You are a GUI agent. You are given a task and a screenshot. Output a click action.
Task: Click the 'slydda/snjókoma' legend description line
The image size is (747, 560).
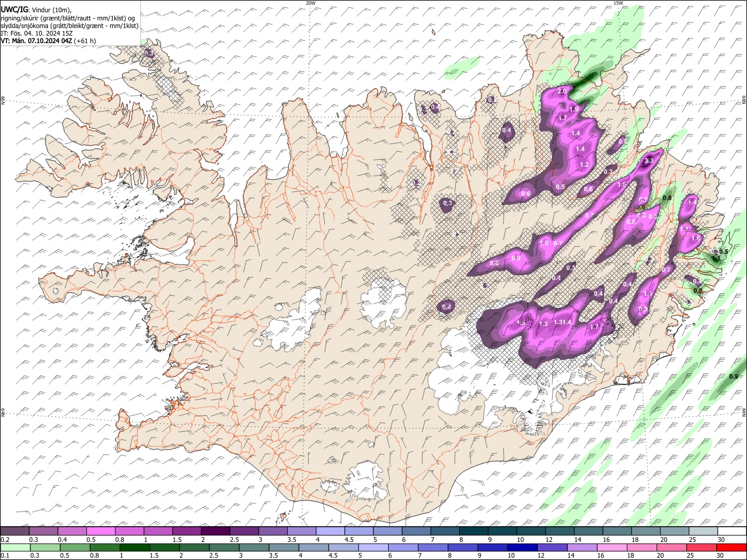(69, 26)
